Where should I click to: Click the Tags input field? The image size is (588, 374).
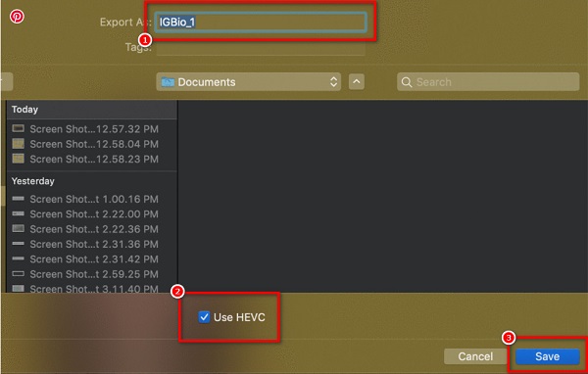click(261, 48)
